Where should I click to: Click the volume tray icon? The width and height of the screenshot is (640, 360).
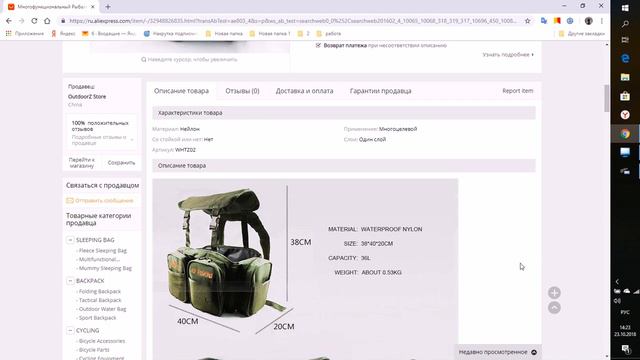[x=617, y=301]
